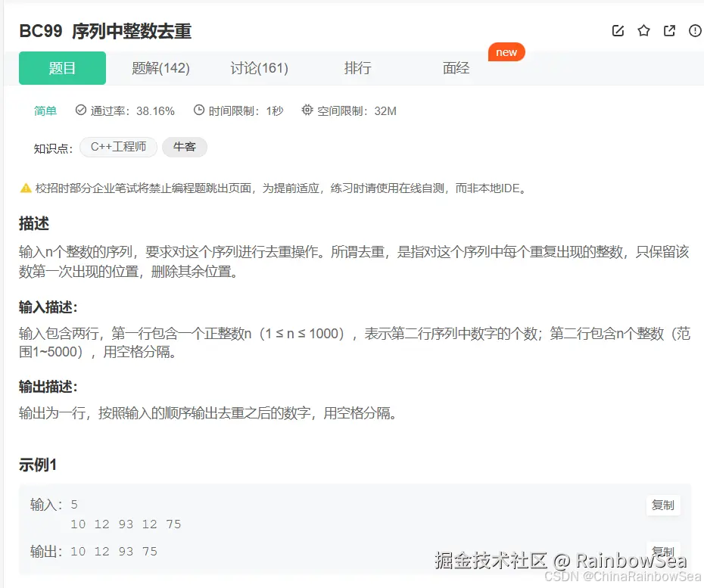Star this problem to favorite it

[643, 30]
